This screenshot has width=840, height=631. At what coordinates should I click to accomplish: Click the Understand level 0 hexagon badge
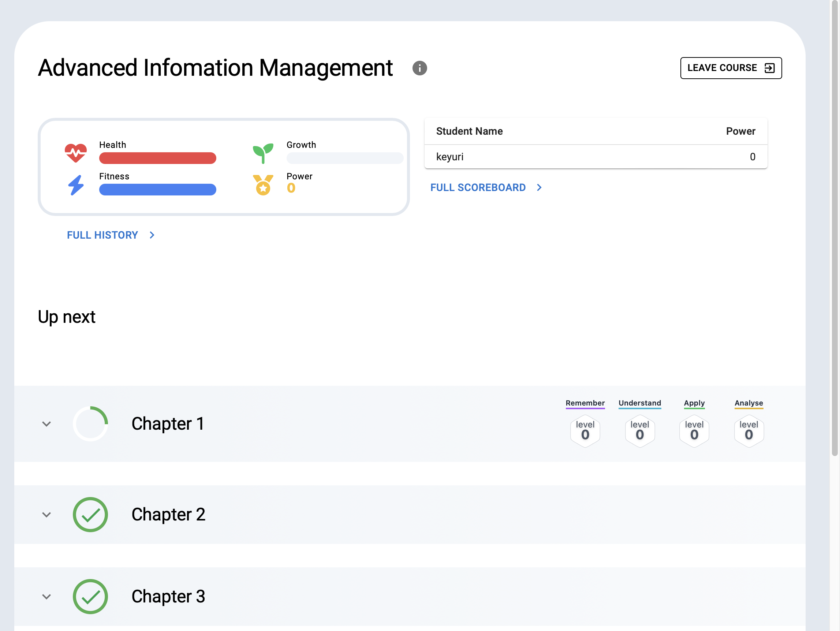pyautogui.click(x=640, y=431)
